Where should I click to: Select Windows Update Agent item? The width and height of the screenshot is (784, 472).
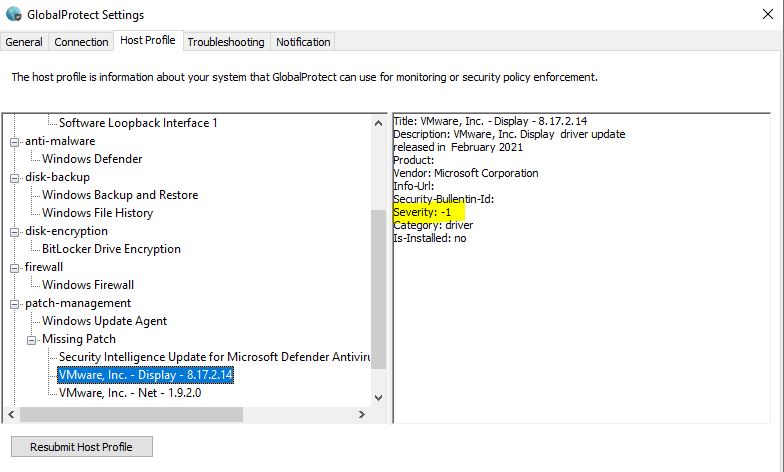point(104,321)
